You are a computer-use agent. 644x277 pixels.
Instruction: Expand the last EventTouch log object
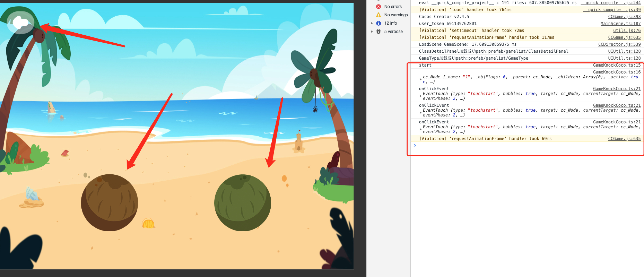pyautogui.click(x=420, y=129)
